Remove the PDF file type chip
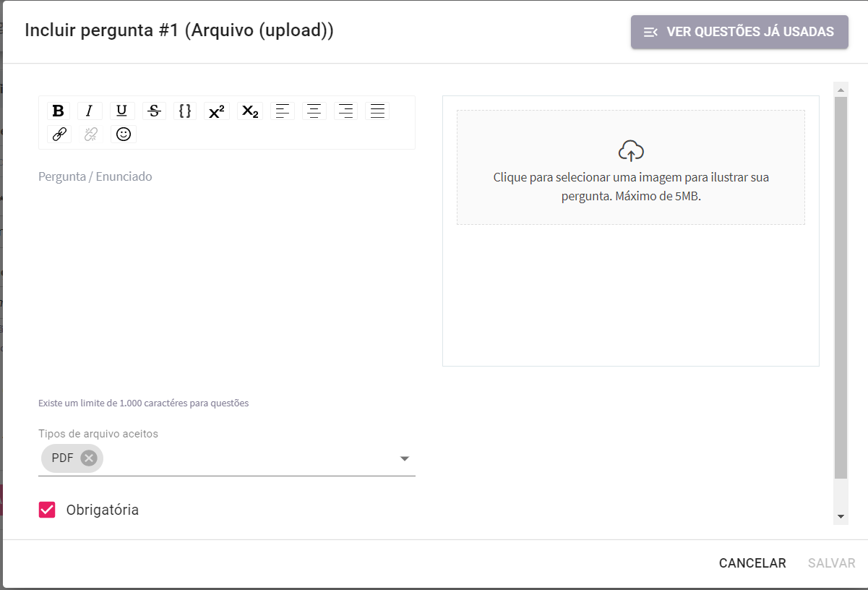The height and width of the screenshot is (590, 868). [89, 458]
